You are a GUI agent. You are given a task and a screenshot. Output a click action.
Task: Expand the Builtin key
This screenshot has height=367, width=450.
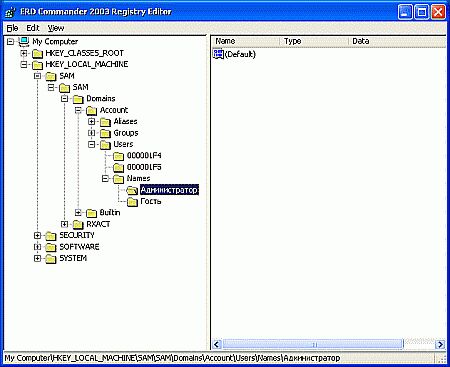coord(78,213)
